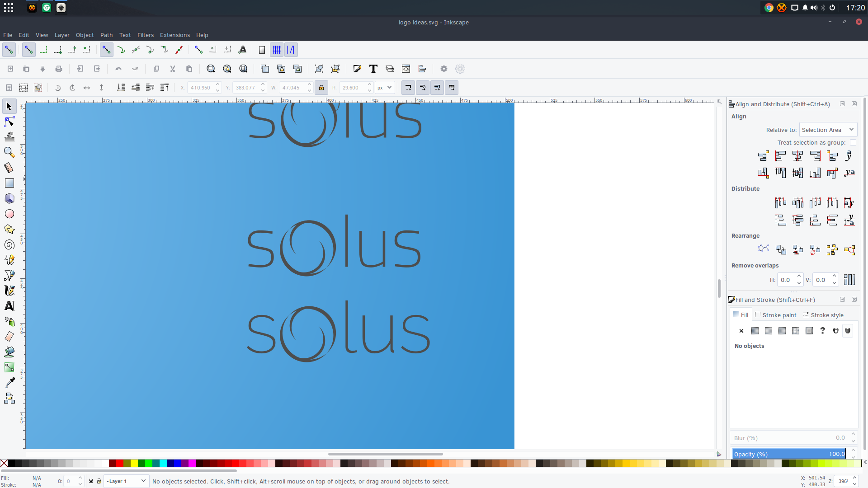868x488 pixels.
Task: Select the Eraser tool
Action: coord(9,337)
